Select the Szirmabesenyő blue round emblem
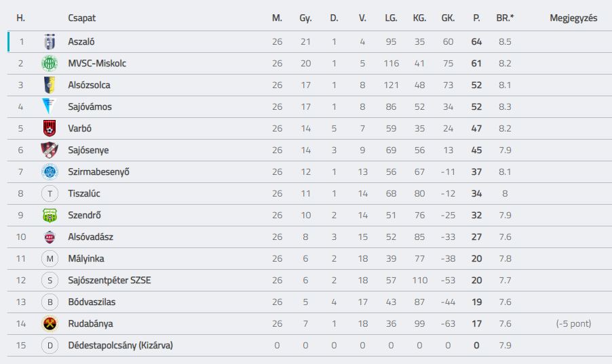612x364 pixels. pos(50,171)
